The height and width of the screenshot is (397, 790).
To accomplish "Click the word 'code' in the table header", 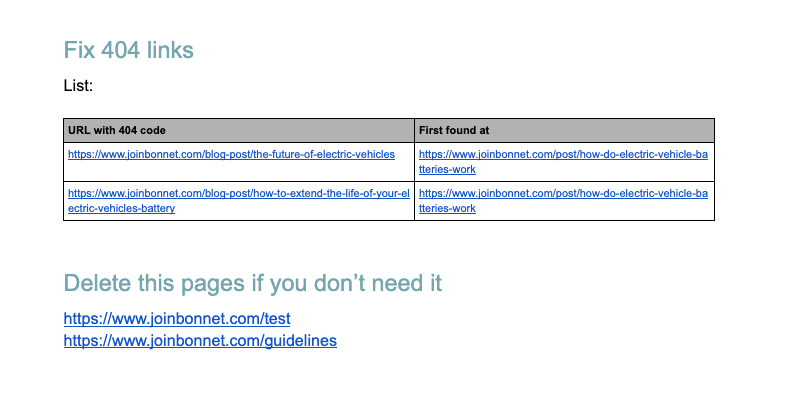I will (153, 130).
